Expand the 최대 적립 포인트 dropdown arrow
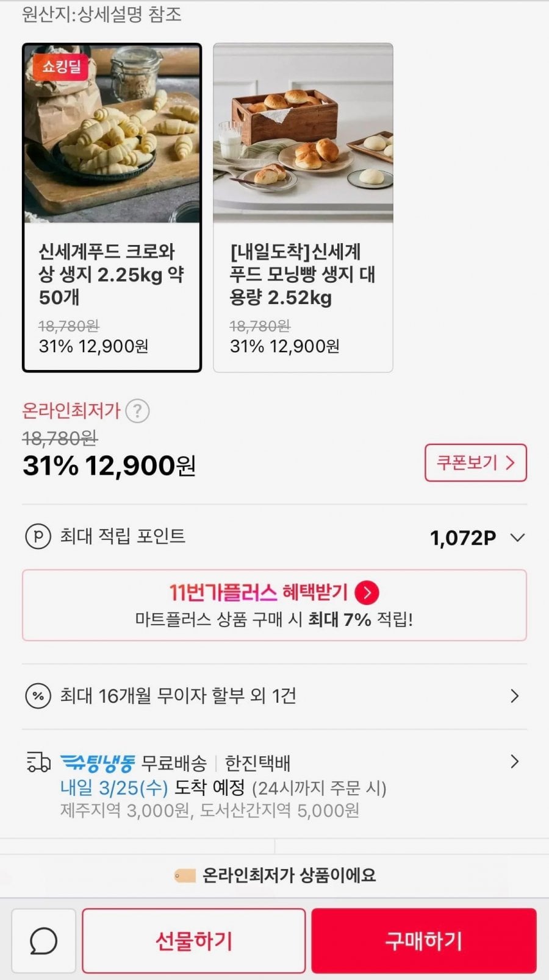 tap(517, 538)
